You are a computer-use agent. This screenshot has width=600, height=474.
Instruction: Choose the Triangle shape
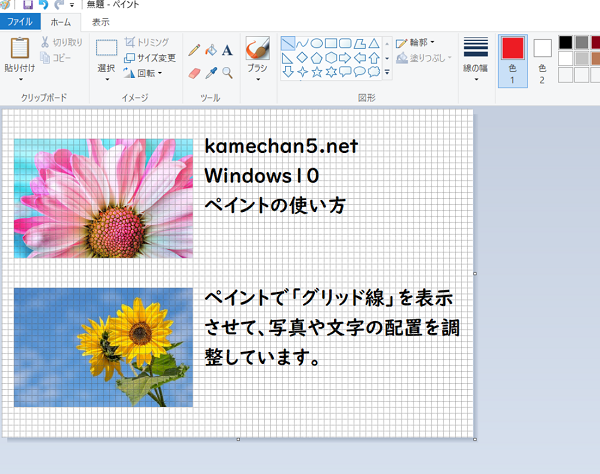click(x=374, y=43)
